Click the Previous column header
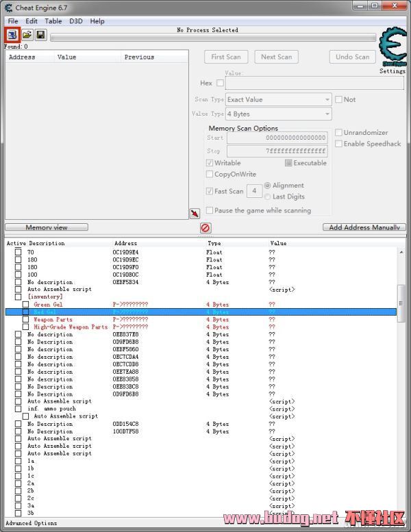This screenshot has width=411, height=532. pyautogui.click(x=139, y=57)
